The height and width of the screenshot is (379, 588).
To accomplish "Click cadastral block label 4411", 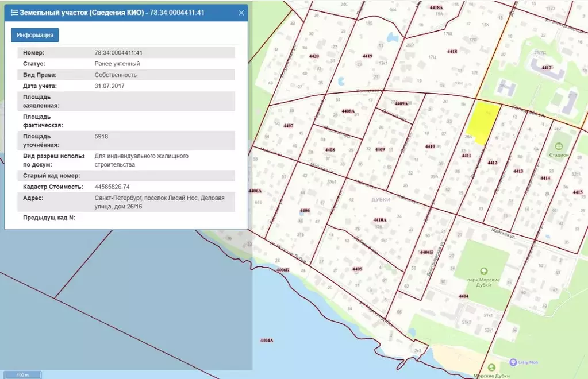I will pyautogui.click(x=466, y=156).
